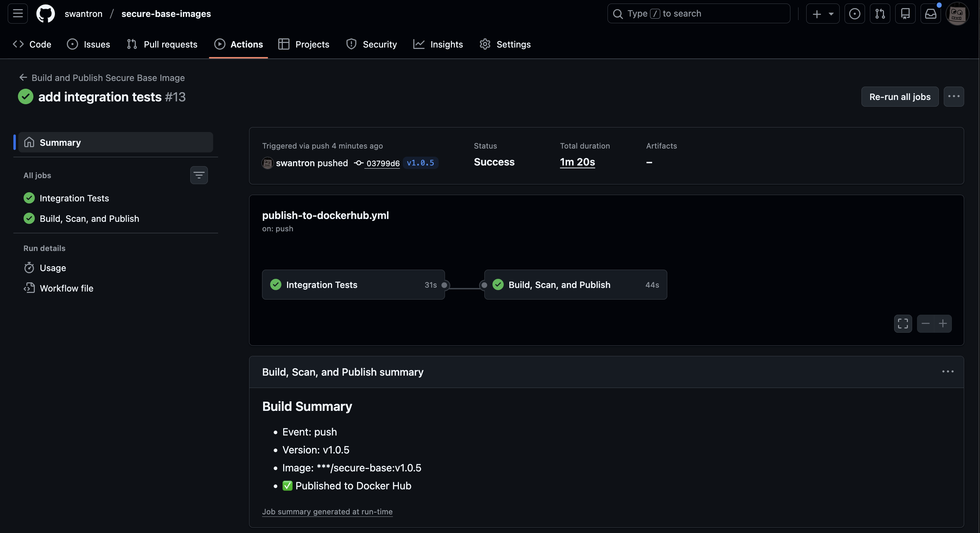
Task: Open the kebab menu beside Re-run all jobs
Action: [954, 96]
